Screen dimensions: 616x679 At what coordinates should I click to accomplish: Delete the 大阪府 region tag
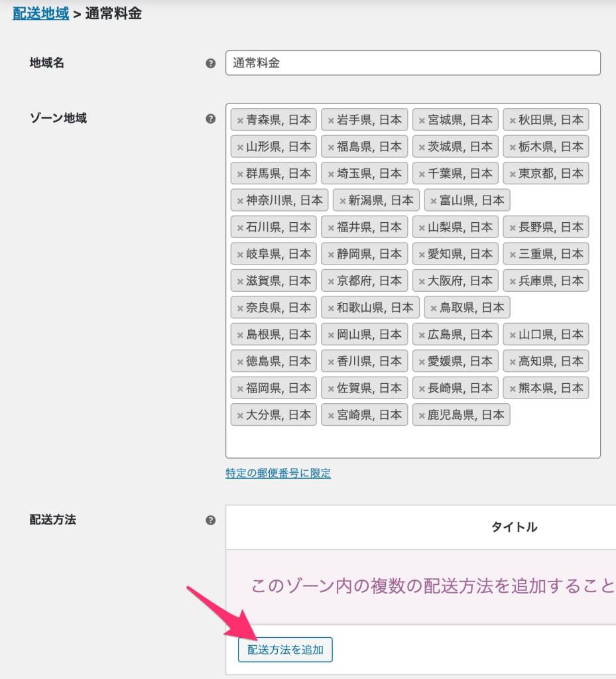[422, 281]
